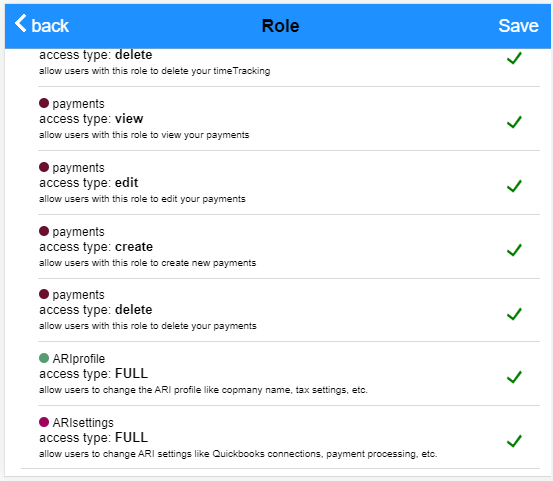The height and width of the screenshot is (481, 553).
Task: Toggle payments delete access checkmark
Action: click(x=514, y=313)
